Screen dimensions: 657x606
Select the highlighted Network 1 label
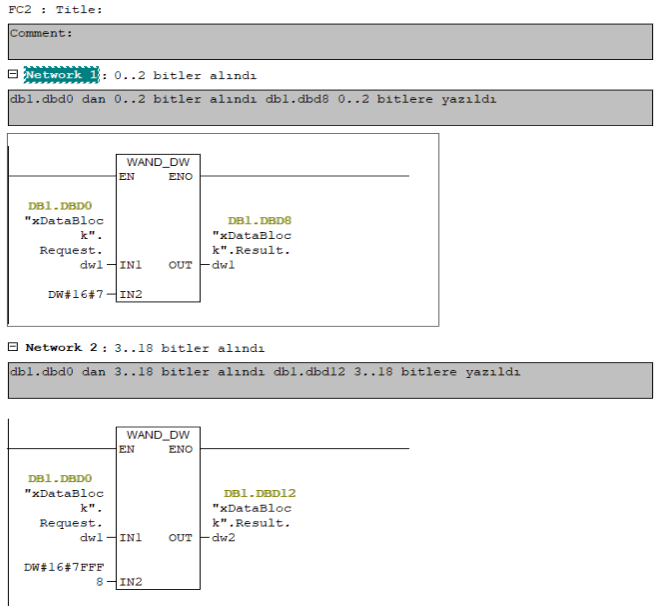tap(62, 75)
